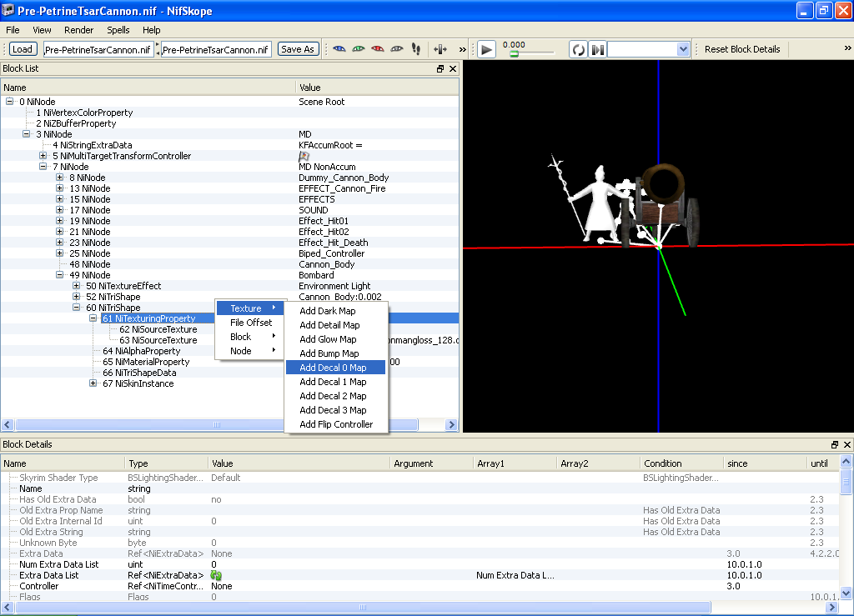Open the far-right toolbar overflow chevron
This screenshot has width=854, height=616.
point(847,48)
